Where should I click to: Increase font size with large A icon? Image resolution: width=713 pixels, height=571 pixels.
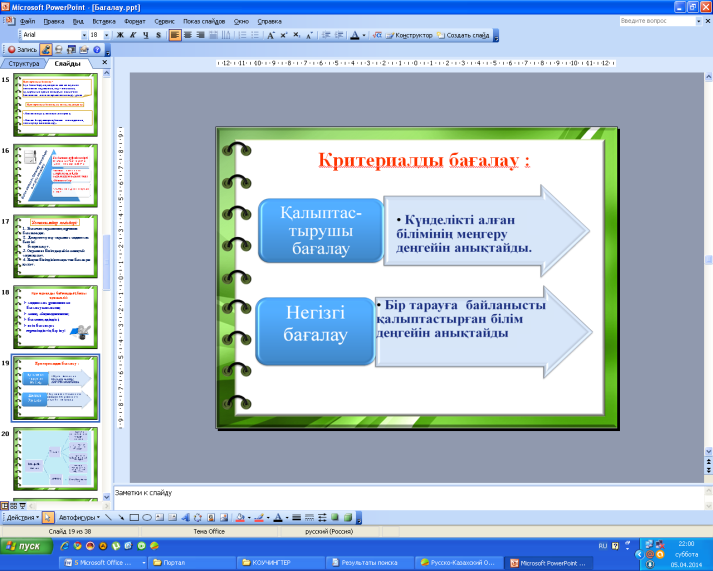click(271, 35)
